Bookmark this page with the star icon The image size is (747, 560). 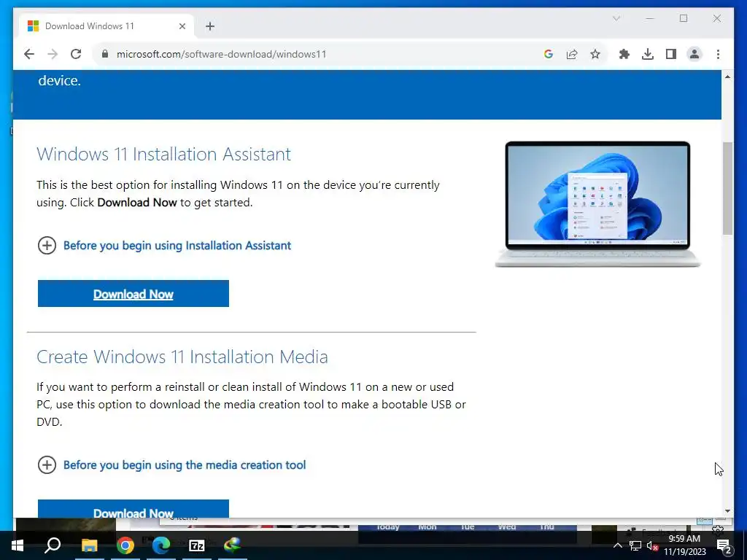click(595, 54)
